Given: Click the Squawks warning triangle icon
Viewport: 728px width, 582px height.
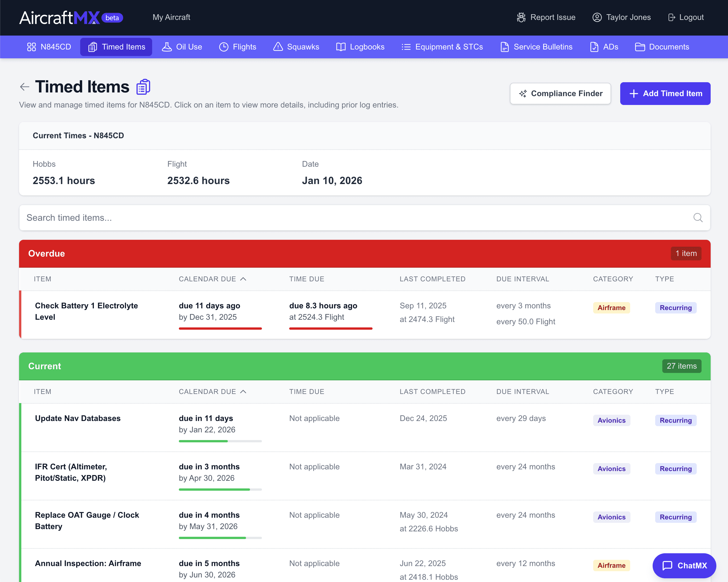Looking at the screenshot, I should point(278,47).
